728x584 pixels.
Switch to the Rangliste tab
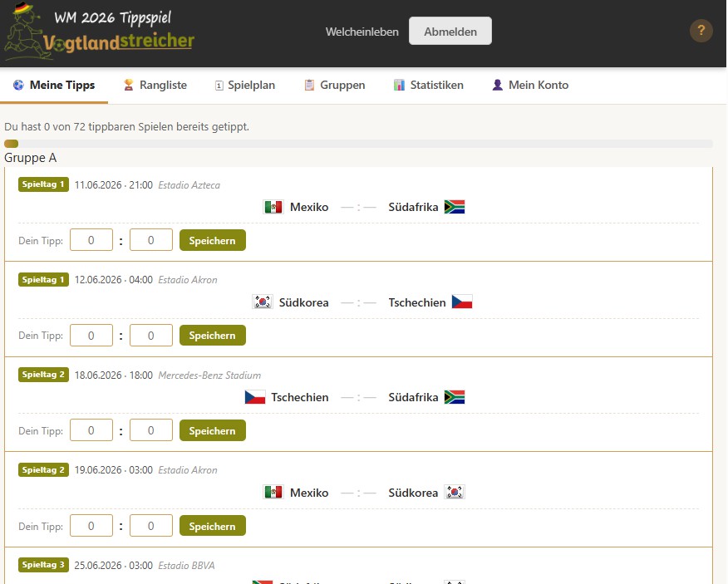coord(155,86)
